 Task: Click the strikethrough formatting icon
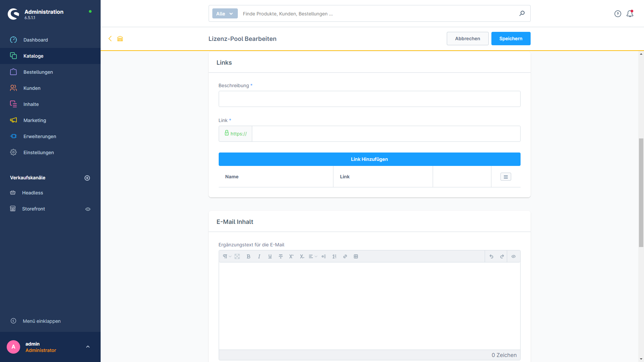(280, 256)
